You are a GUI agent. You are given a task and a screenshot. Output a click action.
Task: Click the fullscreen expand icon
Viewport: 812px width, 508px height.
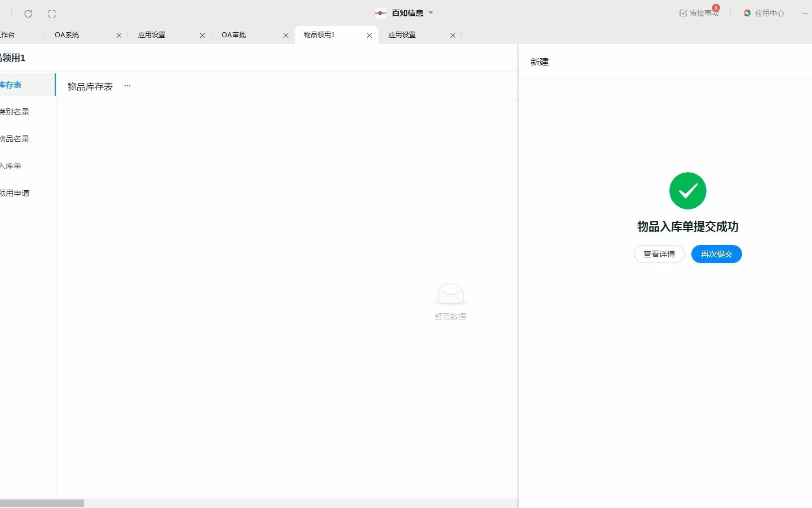tap(52, 14)
